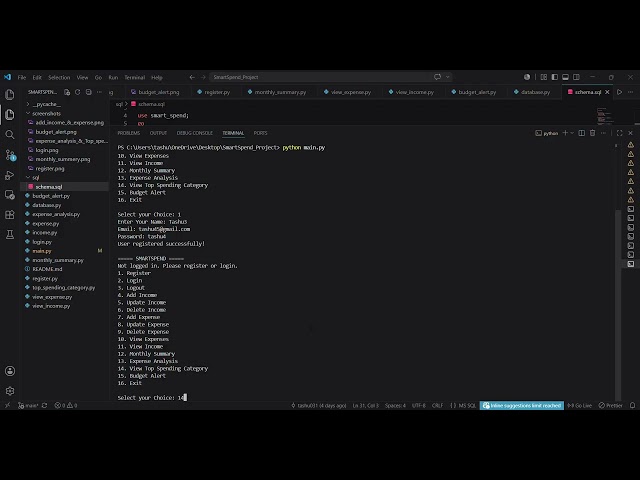Switch to the OUTPUT panel tab

coord(158,133)
